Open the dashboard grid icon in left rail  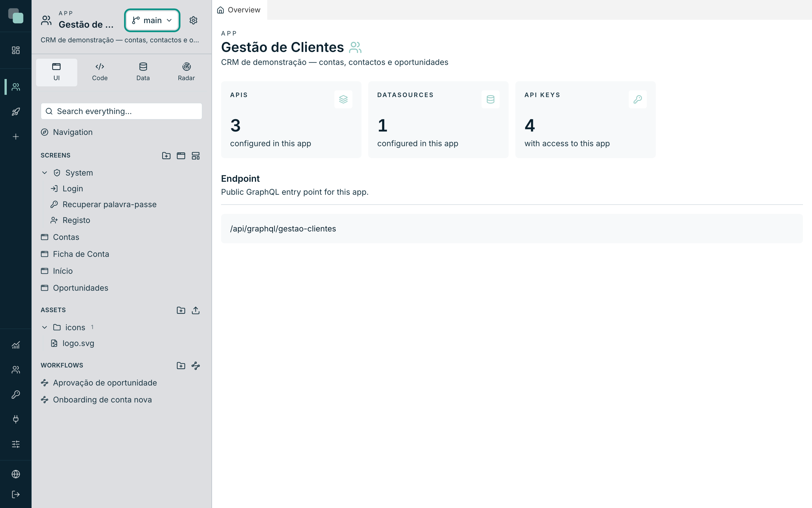pyautogui.click(x=16, y=51)
